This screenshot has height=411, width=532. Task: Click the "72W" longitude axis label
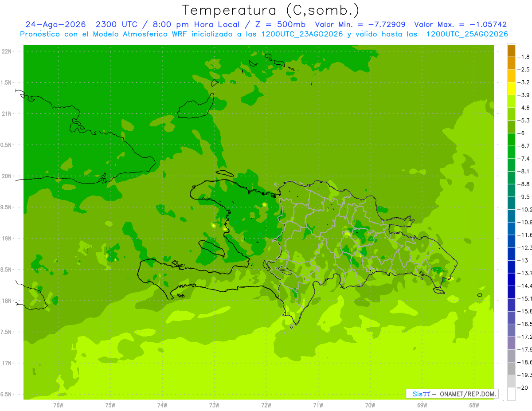tap(266, 405)
